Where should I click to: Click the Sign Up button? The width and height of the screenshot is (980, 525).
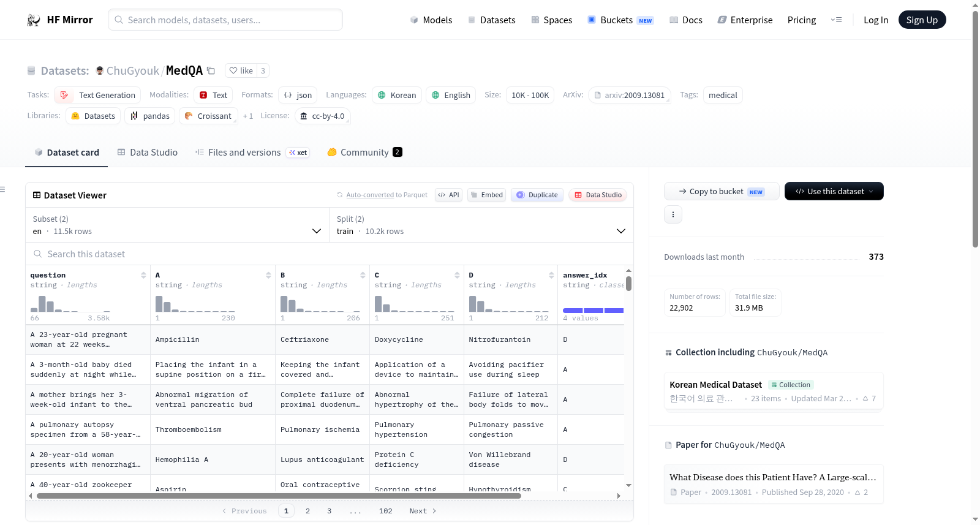click(922, 20)
